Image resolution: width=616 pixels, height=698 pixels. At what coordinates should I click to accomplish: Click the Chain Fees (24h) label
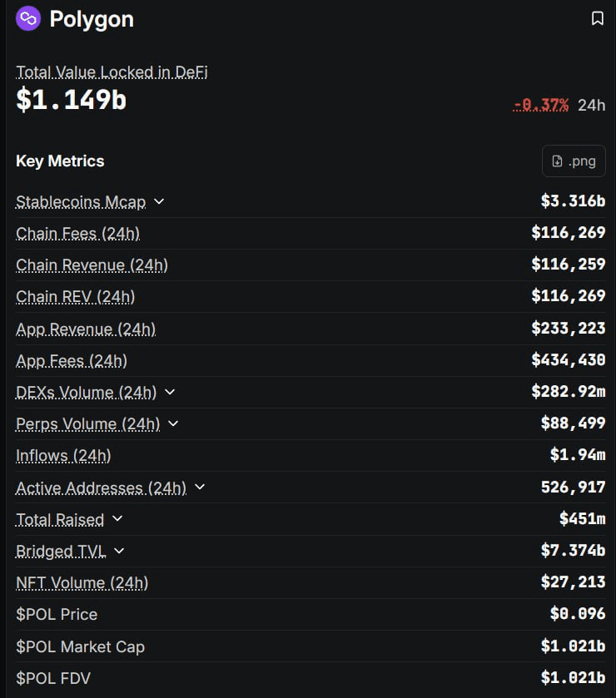77,233
